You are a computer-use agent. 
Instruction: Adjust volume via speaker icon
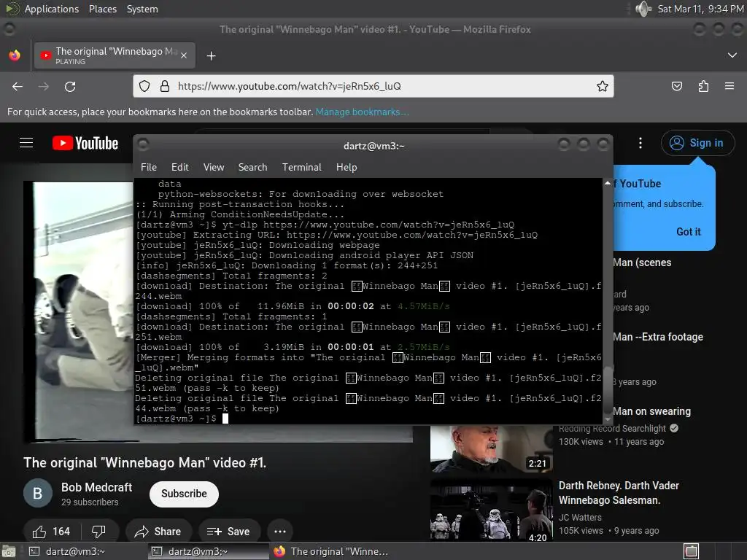pyautogui.click(x=643, y=9)
